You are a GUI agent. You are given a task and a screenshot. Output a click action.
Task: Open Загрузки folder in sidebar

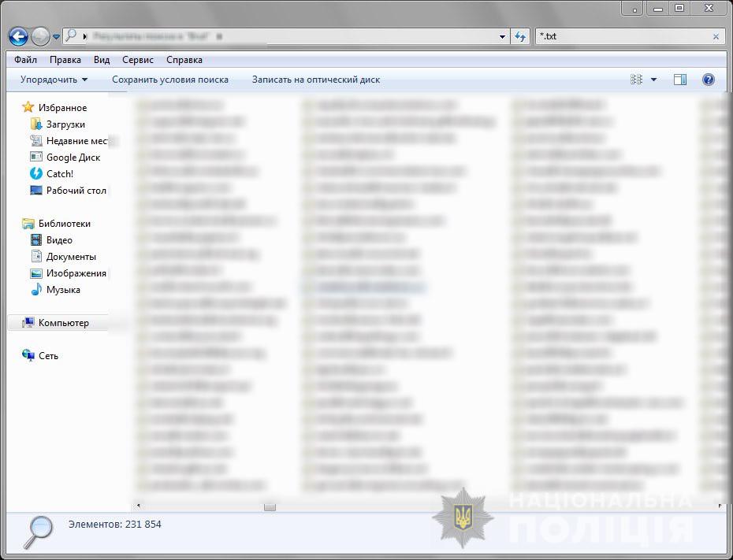click(65, 124)
